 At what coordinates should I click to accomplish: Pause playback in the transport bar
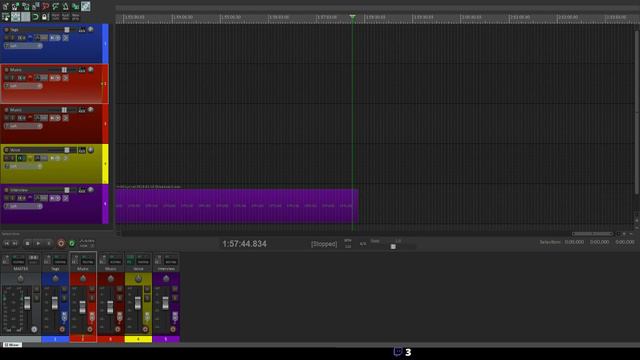tap(49, 243)
